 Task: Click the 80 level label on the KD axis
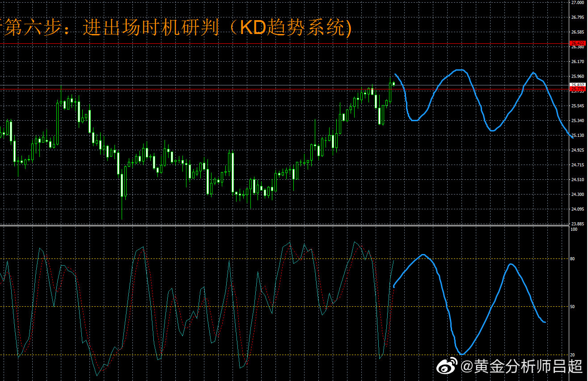coord(573,259)
